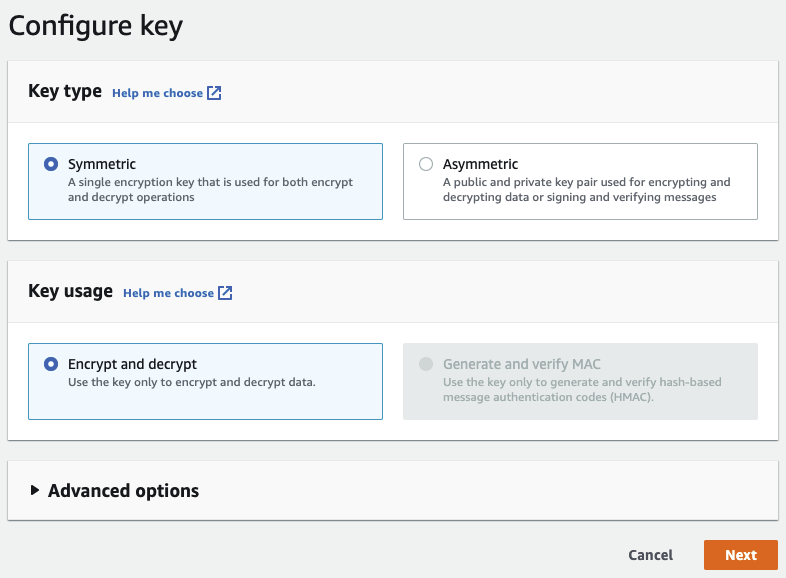The height and width of the screenshot is (578, 786).
Task: Click the Configure key page heading
Action: coord(96,26)
